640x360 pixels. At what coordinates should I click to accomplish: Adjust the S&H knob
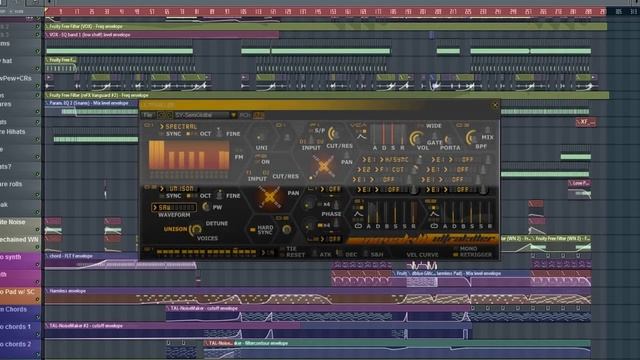point(365,253)
